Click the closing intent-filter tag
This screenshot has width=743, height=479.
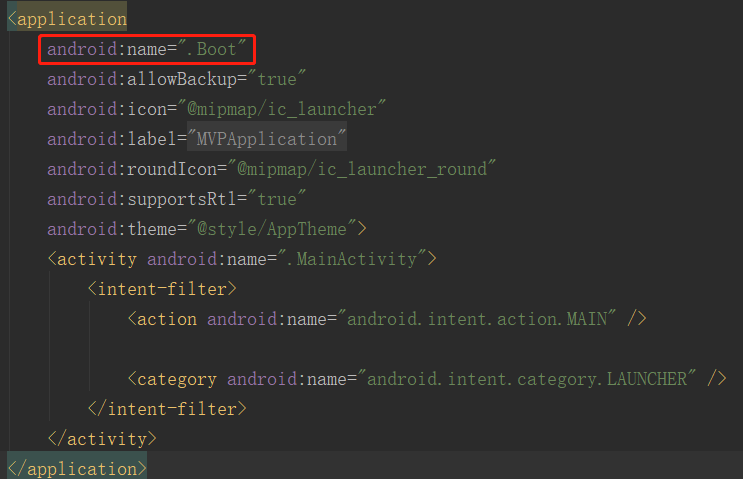(167, 409)
